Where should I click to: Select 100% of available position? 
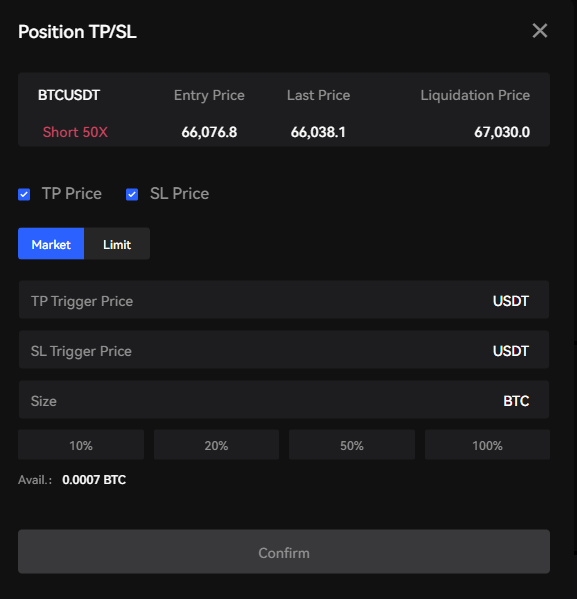tap(487, 445)
